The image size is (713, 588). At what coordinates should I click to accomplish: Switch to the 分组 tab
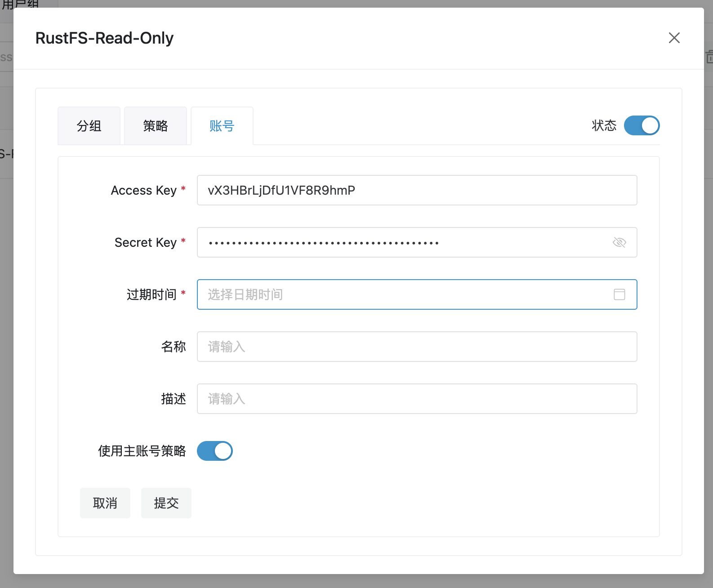(89, 126)
